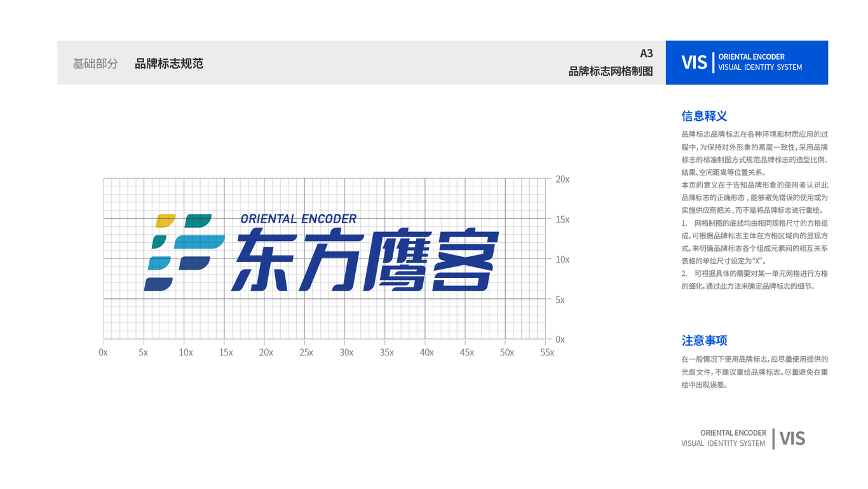Image resolution: width=868 pixels, height=489 pixels.
Task: Click ORIENTAL ENCODER in the blue header box
Action: tap(752, 57)
